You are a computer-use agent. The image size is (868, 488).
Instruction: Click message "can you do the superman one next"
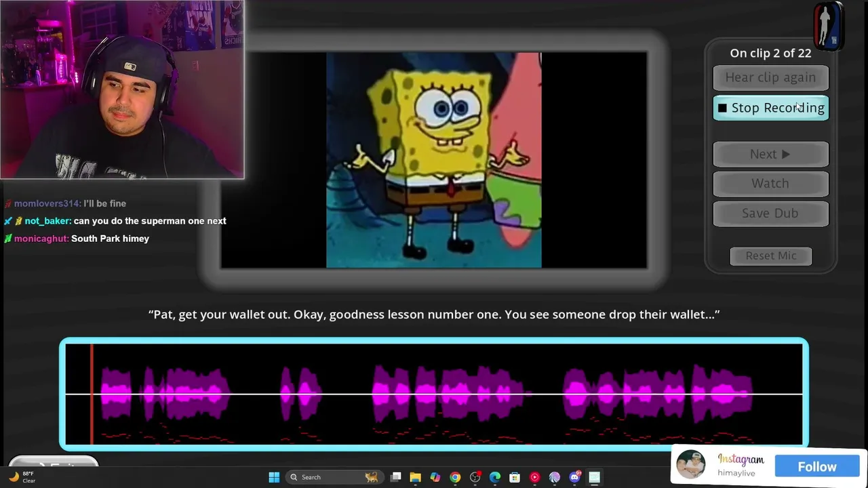[150, 221]
